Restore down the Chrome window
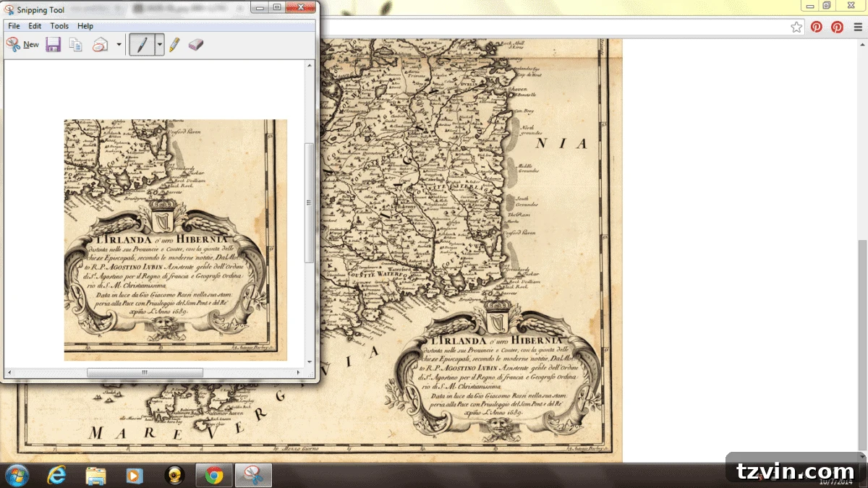Screen dimensions: 868x488 coord(827,5)
